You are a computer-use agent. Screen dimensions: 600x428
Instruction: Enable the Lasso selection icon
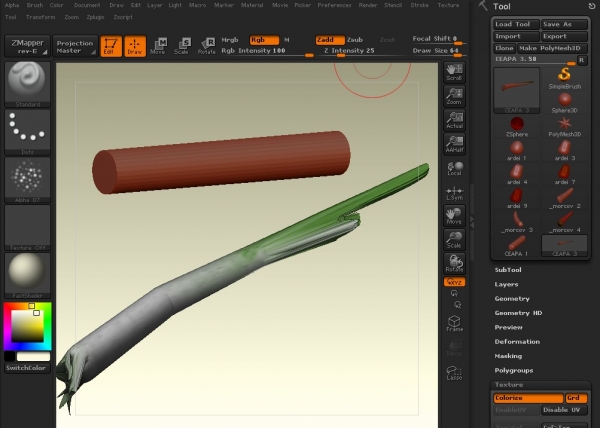pyautogui.click(x=454, y=373)
